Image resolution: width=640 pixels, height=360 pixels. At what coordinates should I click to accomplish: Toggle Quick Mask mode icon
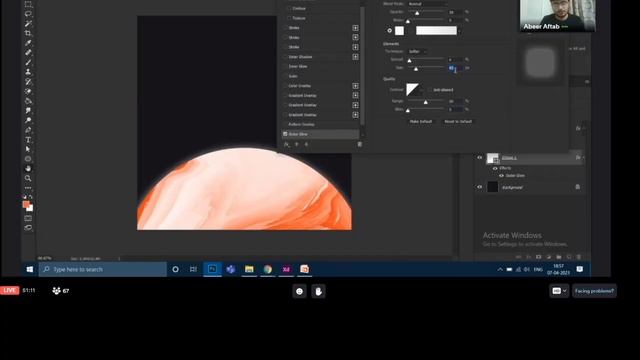point(28,218)
